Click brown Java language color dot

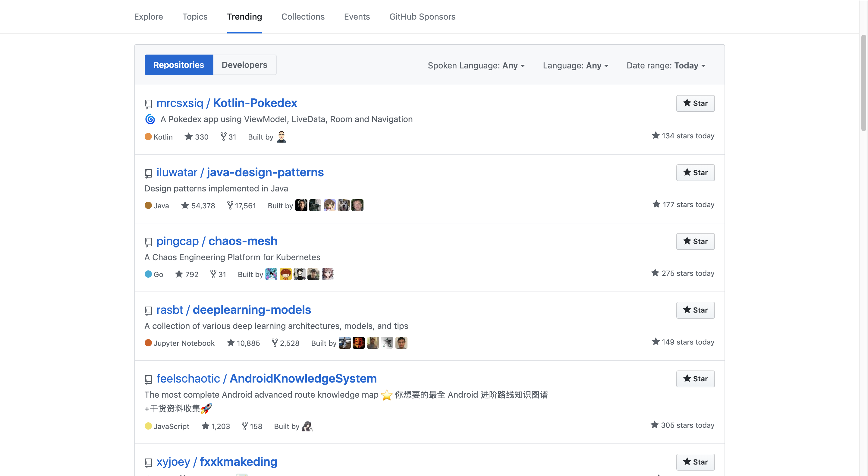148,205
